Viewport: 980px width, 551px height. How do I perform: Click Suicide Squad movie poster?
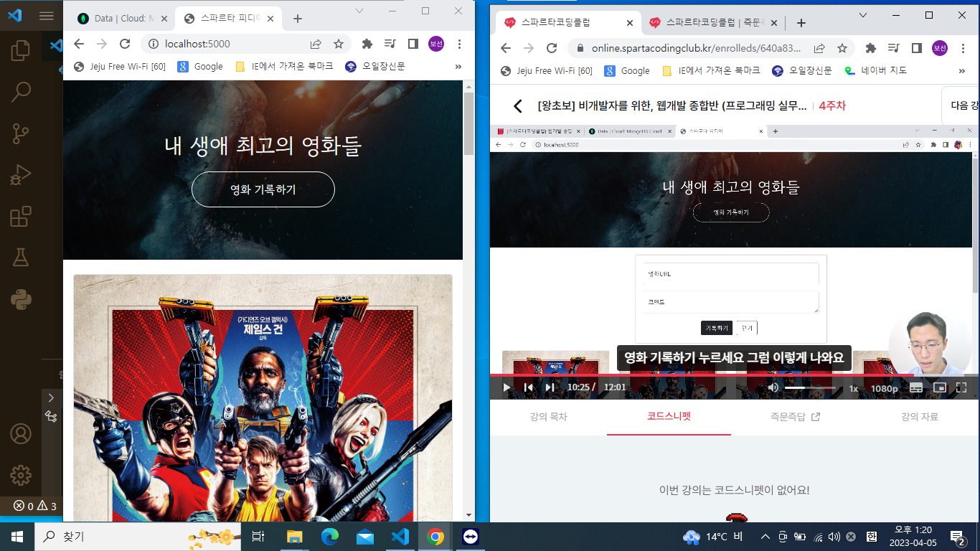click(x=263, y=398)
